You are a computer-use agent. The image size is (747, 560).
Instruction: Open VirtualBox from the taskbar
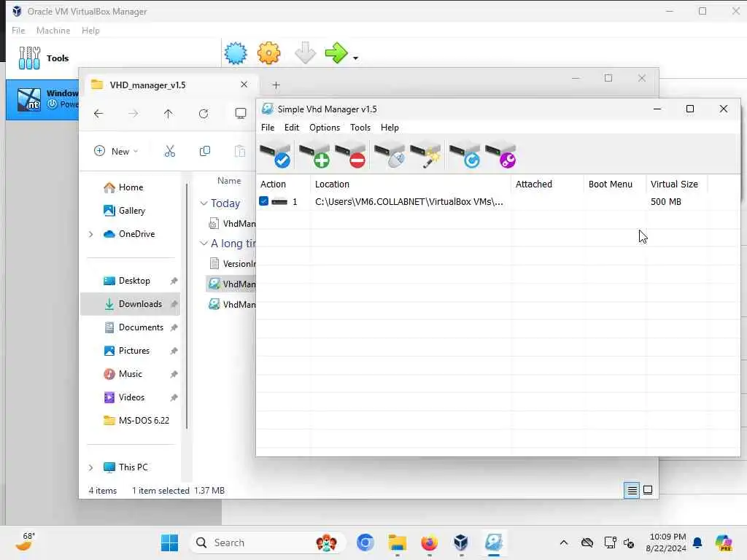[461, 542]
